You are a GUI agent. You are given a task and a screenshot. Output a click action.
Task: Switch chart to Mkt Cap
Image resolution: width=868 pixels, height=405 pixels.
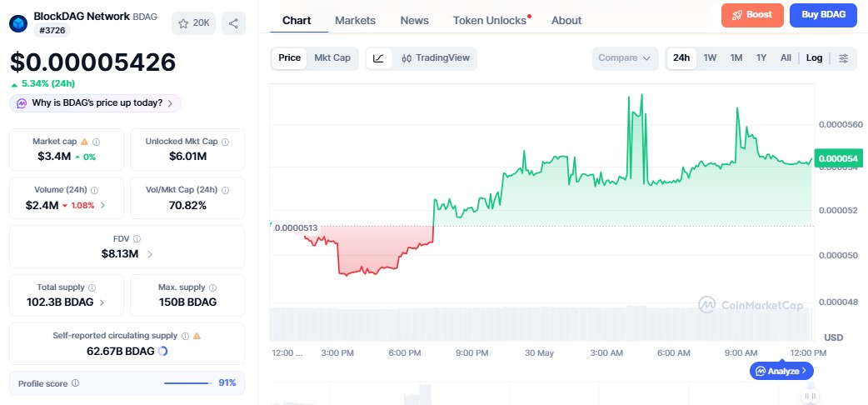click(x=332, y=58)
